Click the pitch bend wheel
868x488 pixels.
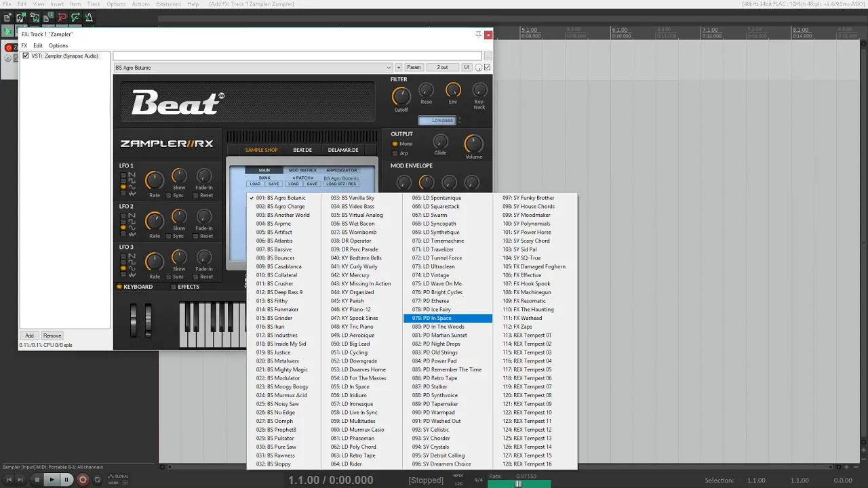tap(134, 320)
